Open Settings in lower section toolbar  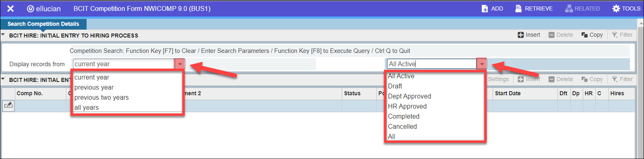(x=498, y=79)
